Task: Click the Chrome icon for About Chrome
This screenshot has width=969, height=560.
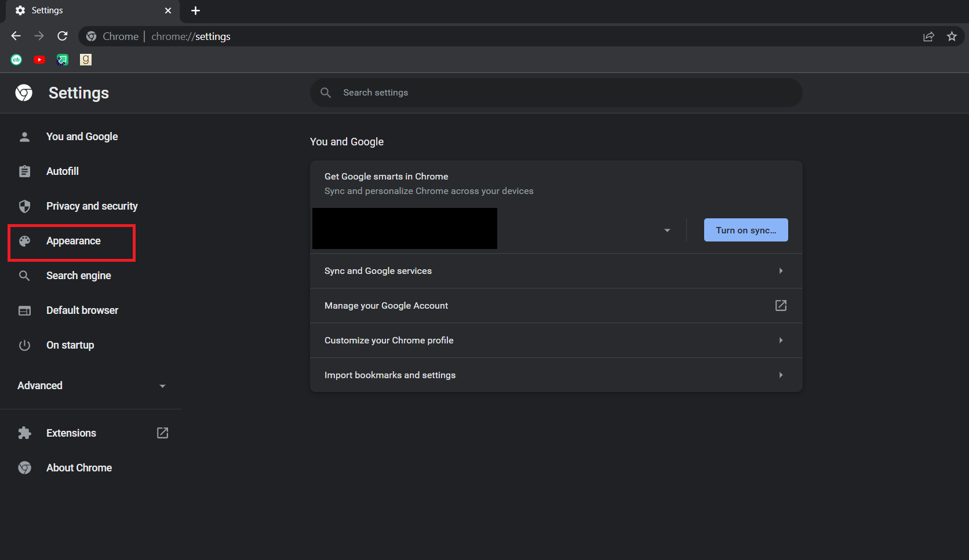Action: coord(24,468)
